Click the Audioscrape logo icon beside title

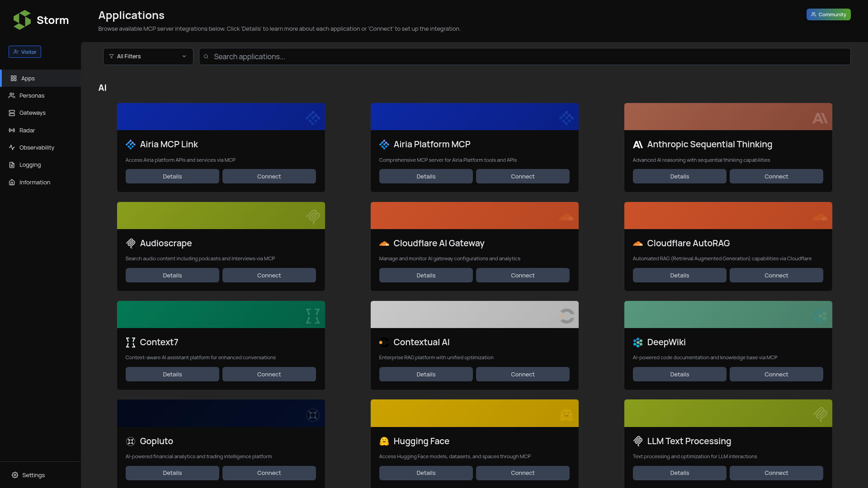[131, 244]
